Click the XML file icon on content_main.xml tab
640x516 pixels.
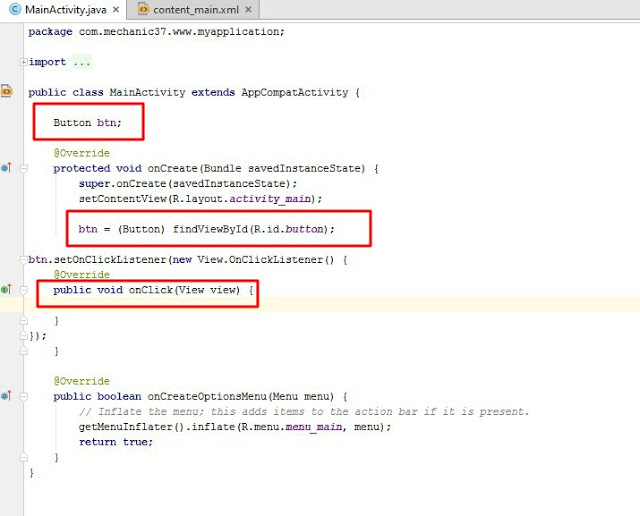(143, 9)
